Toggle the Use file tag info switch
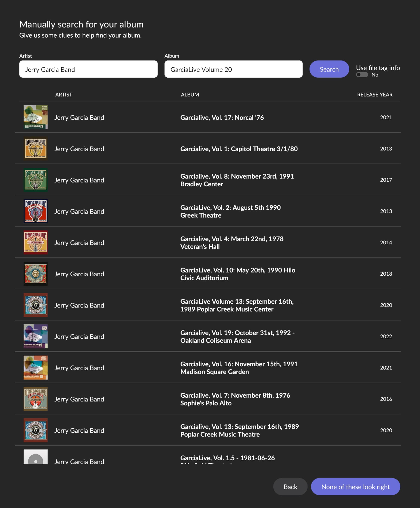This screenshot has height=508, width=420. (x=362, y=75)
